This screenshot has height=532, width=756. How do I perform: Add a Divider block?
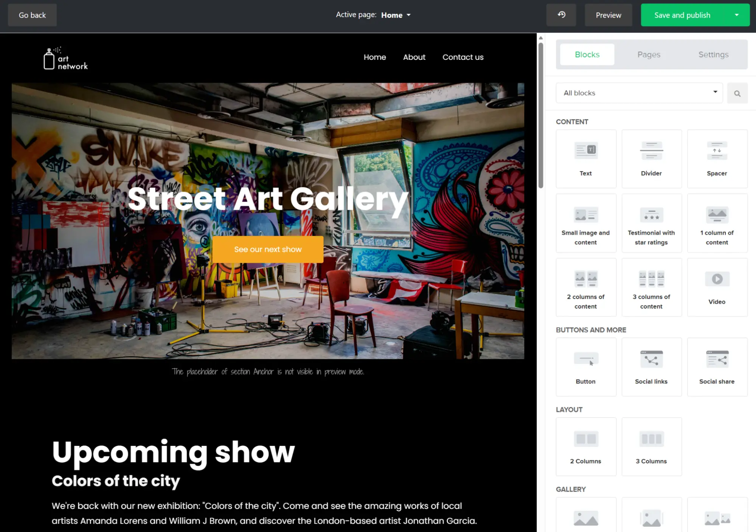652,159
